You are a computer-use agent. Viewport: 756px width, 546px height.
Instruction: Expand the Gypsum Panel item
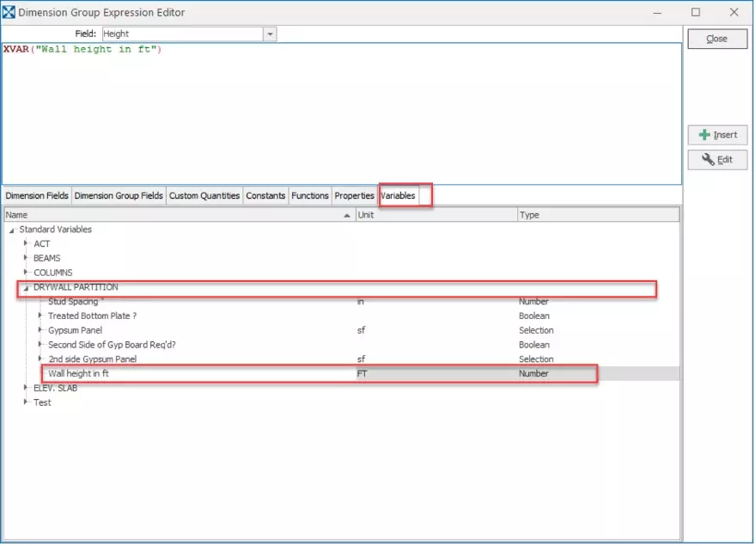click(40, 330)
